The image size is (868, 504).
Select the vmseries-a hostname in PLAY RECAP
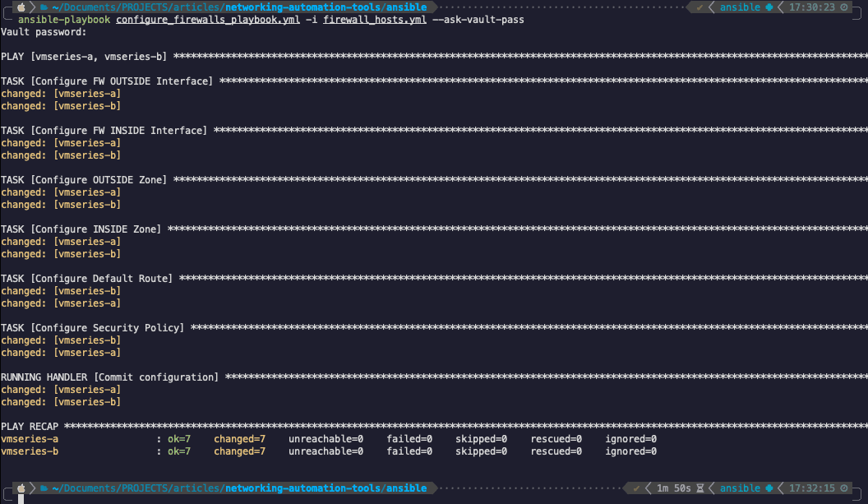[x=29, y=438]
